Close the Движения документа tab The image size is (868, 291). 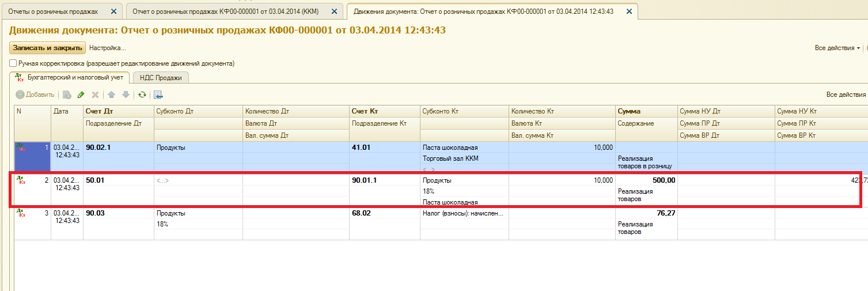628,12
